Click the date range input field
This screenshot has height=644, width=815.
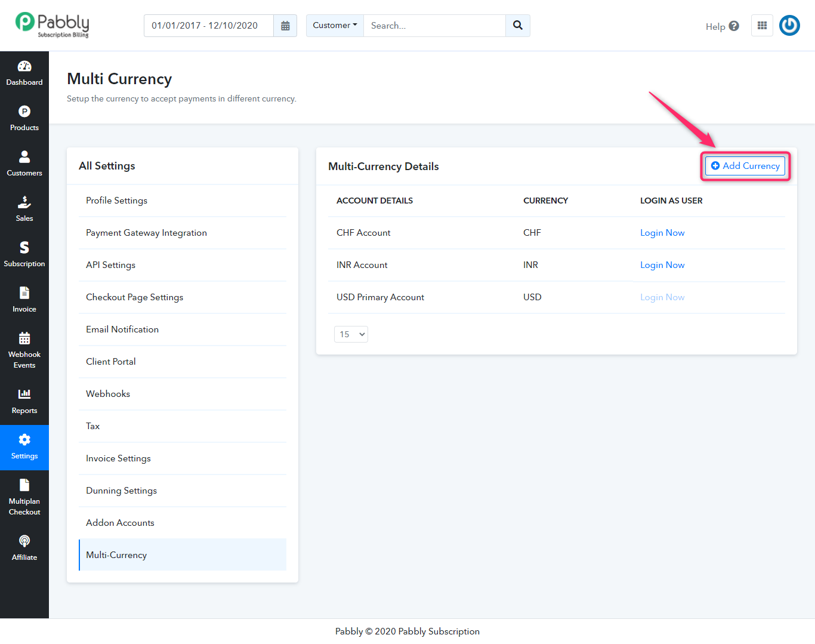[x=209, y=26]
